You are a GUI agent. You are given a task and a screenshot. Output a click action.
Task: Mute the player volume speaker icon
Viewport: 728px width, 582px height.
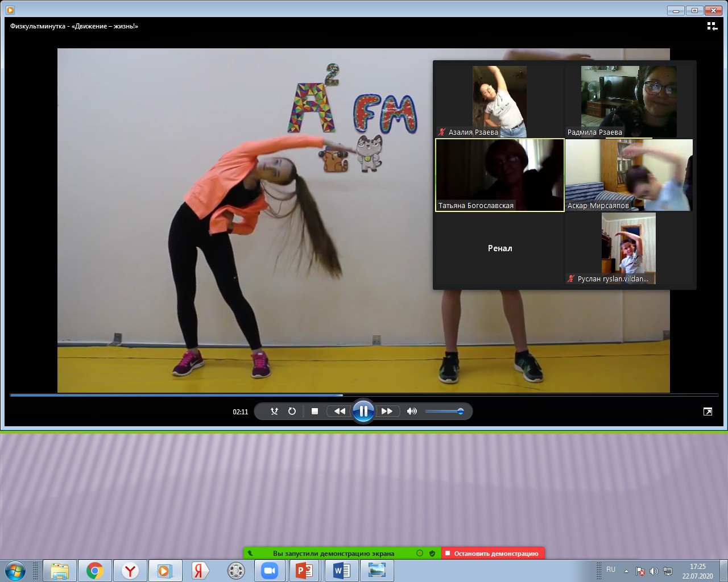pyautogui.click(x=412, y=411)
